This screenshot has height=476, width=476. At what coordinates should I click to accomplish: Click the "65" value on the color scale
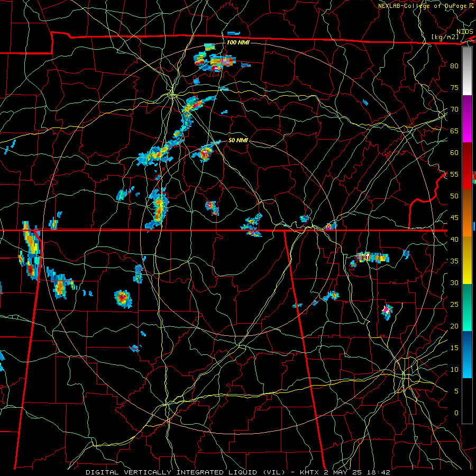[x=454, y=131]
